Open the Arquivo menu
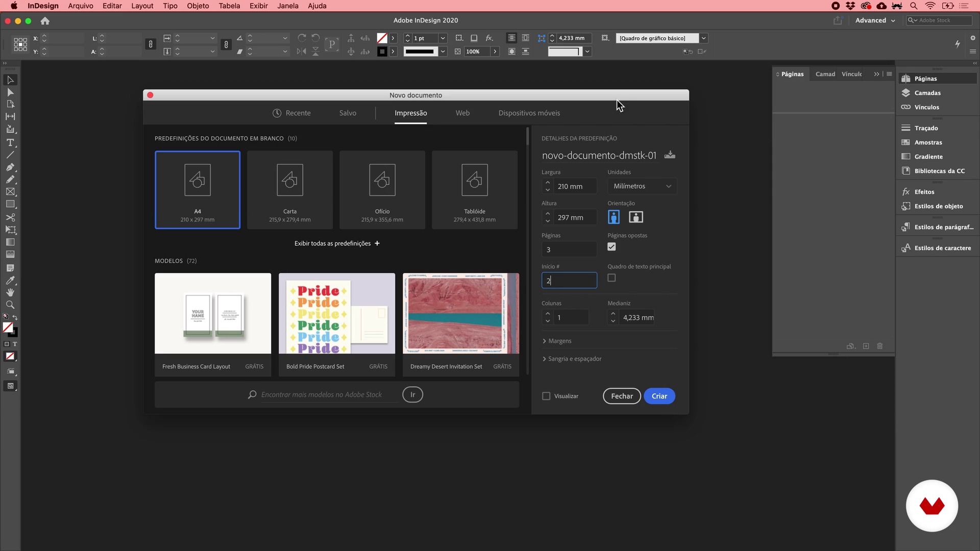The height and width of the screenshot is (551, 980). [x=81, y=6]
